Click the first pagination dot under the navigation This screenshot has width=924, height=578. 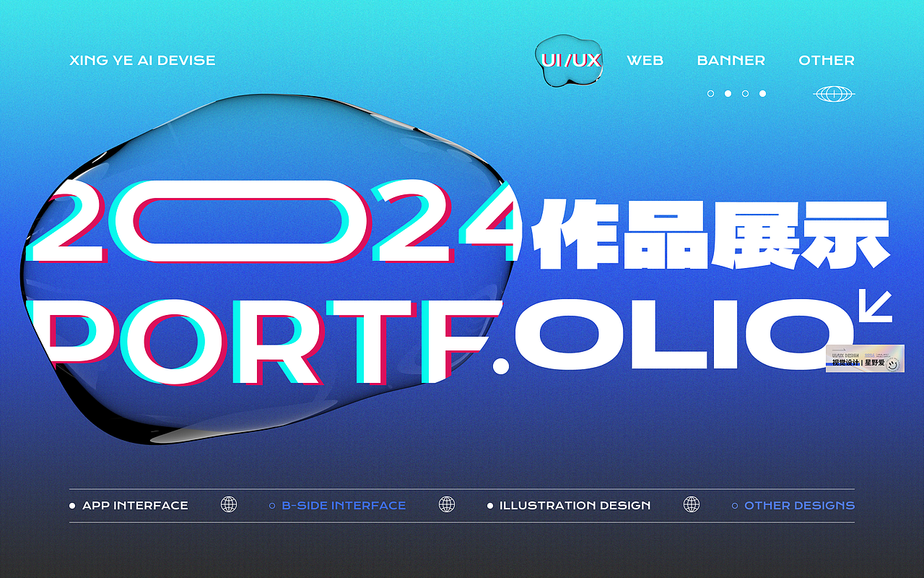pyautogui.click(x=710, y=92)
